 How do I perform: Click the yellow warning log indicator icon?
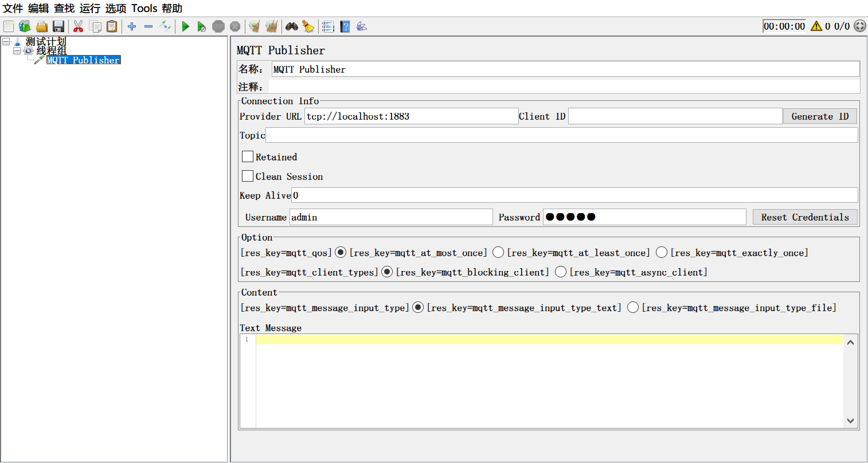pos(816,26)
